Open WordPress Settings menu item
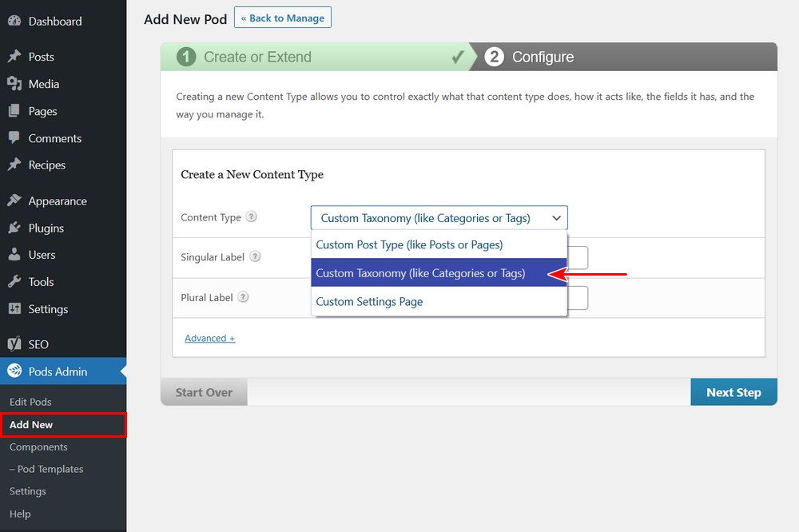The image size is (799, 532). tap(63, 309)
